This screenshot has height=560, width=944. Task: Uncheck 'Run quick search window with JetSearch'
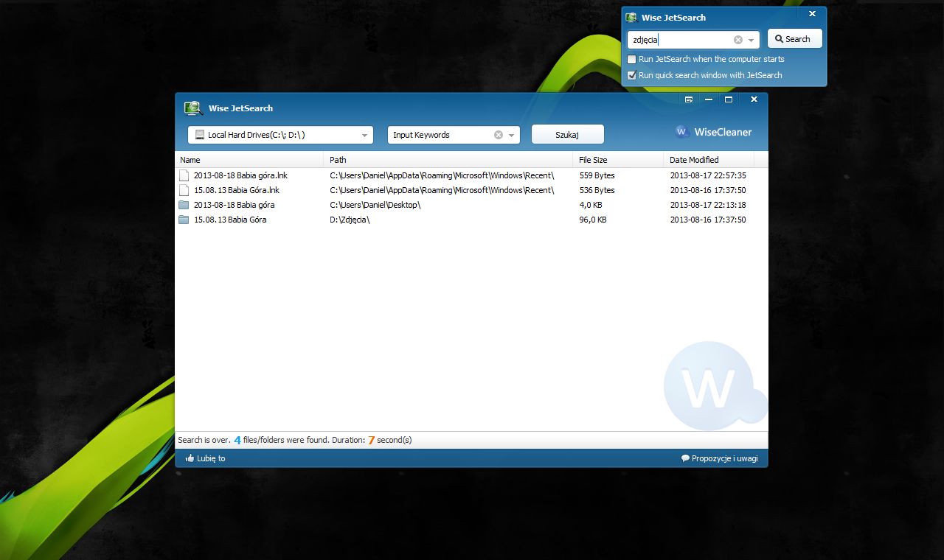point(632,75)
